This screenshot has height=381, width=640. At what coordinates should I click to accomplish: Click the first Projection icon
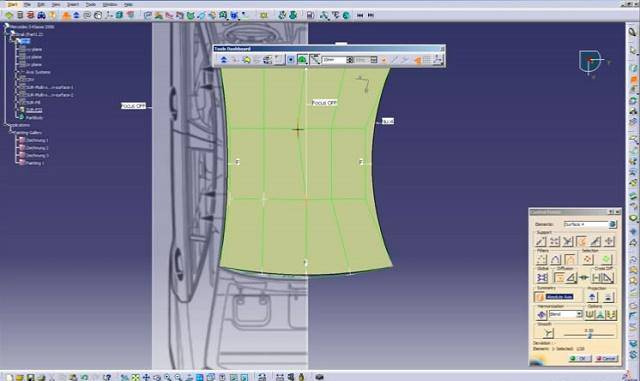click(592, 297)
